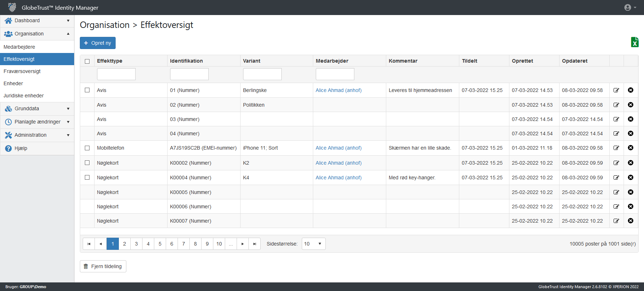The width and height of the screenshot is (644, 291).
Task: Go to the last page of results
Action: coord(255,244)
